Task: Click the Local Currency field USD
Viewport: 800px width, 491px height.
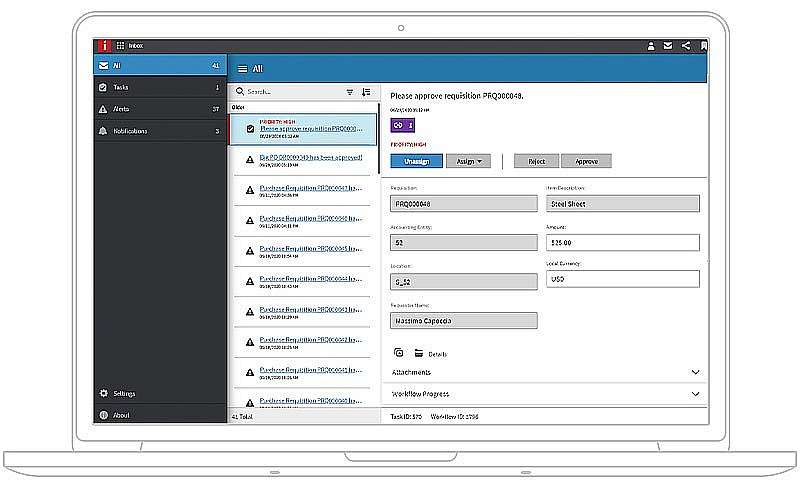Action: coord(622,279)
